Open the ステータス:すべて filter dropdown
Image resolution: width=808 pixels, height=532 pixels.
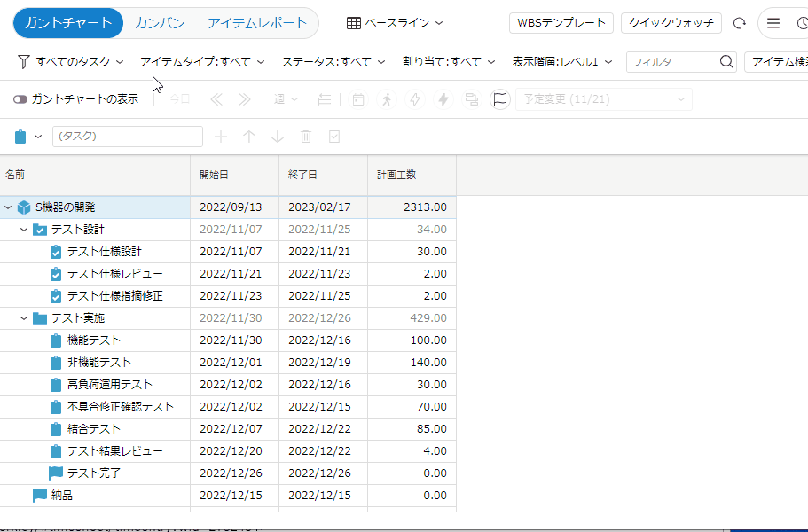pyautogui.click(x=333, y=62)
